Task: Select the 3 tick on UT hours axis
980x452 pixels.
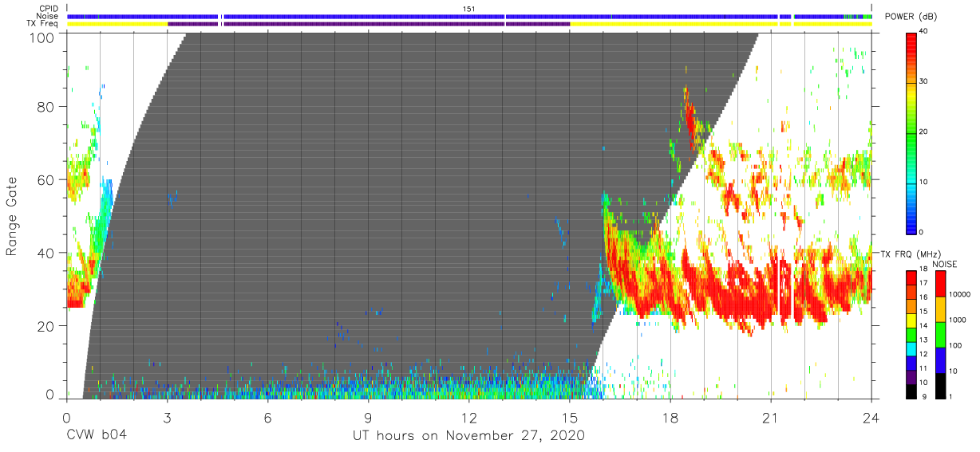Action: [x=167, y=417]
